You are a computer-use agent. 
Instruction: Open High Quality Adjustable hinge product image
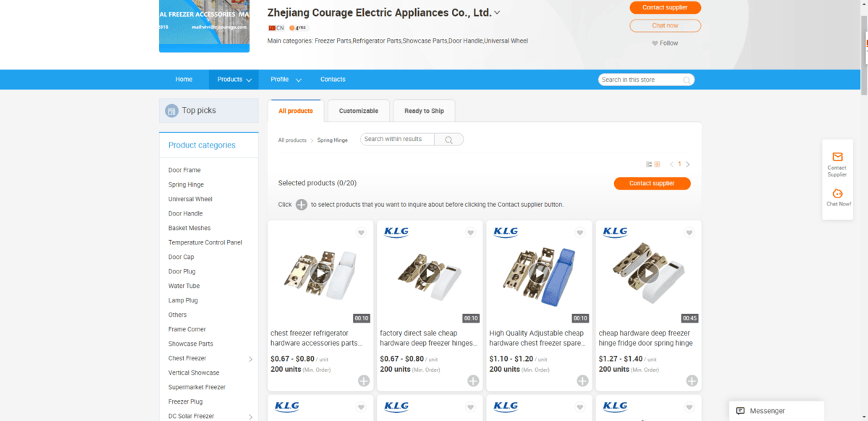[539, 273]
